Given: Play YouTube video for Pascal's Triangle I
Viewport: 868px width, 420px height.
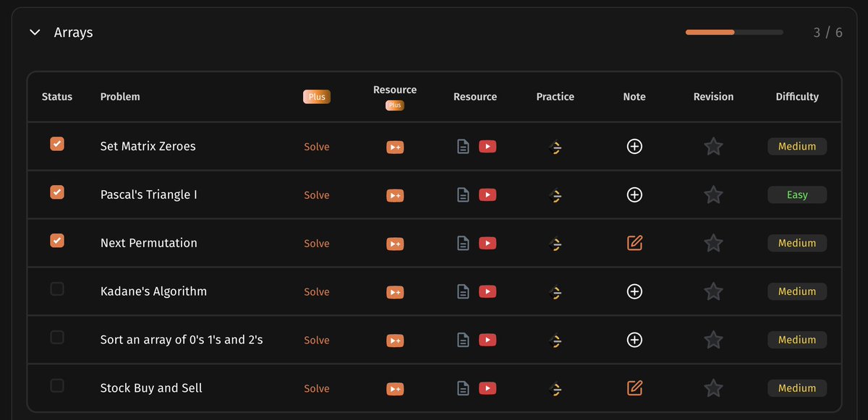Looking at the screenshot, I should click(x=488, y=194).
